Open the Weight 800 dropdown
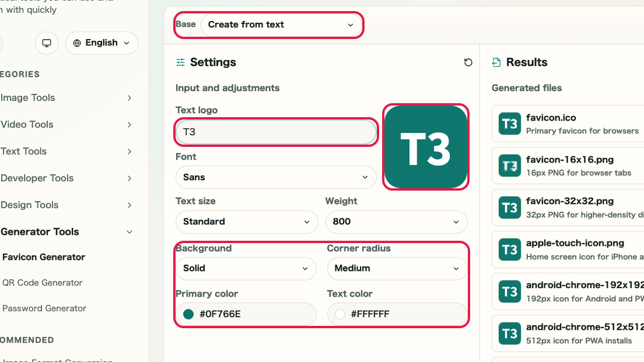644x362 pixels. 396,222
